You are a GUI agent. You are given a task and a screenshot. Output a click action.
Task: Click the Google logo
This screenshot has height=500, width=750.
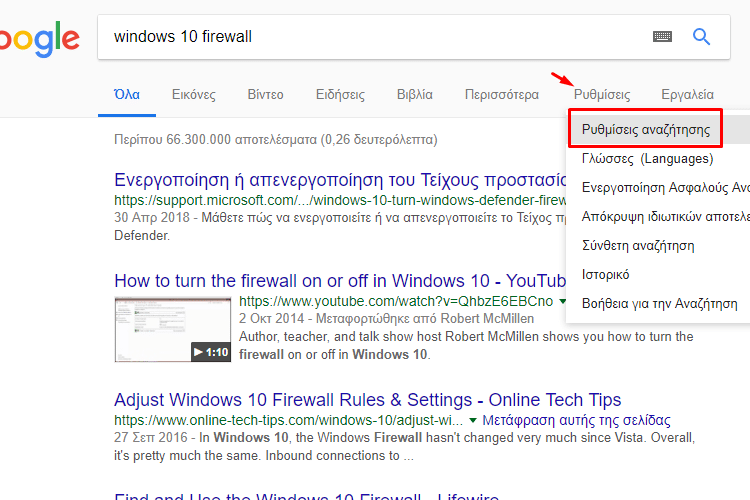pos(39,40)
